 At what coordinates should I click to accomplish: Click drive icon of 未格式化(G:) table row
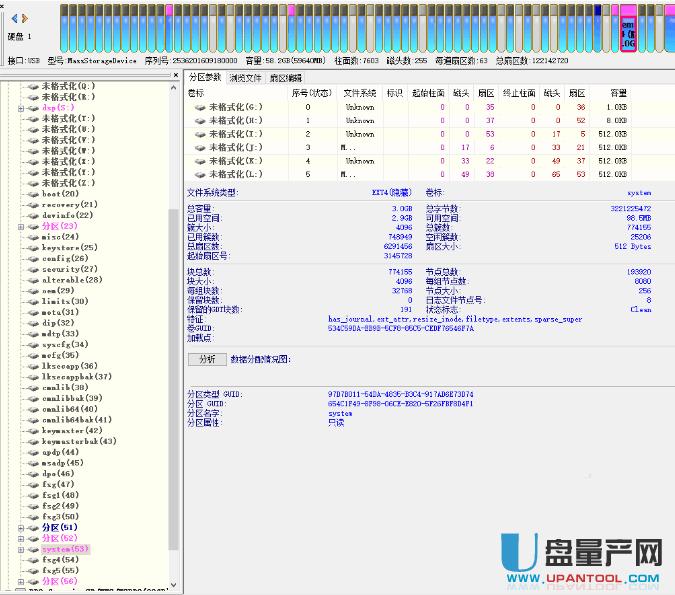click(x=198, y=107)
